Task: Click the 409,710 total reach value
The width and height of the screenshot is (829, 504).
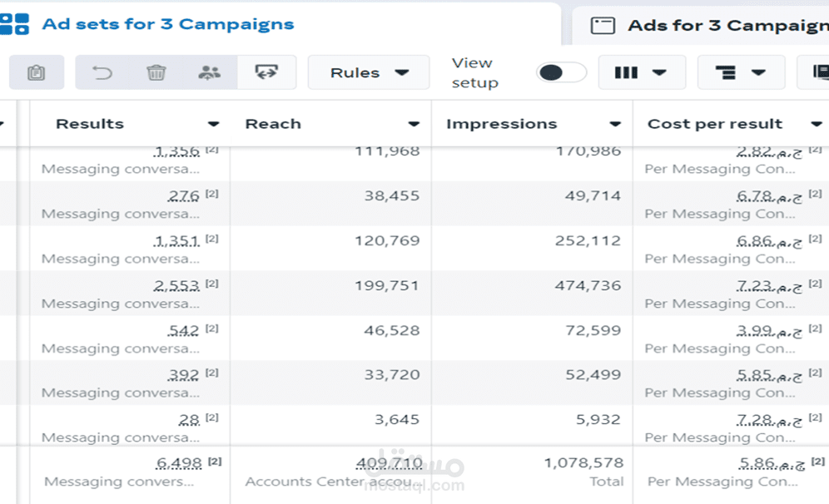Action: (x=390, y=463)
